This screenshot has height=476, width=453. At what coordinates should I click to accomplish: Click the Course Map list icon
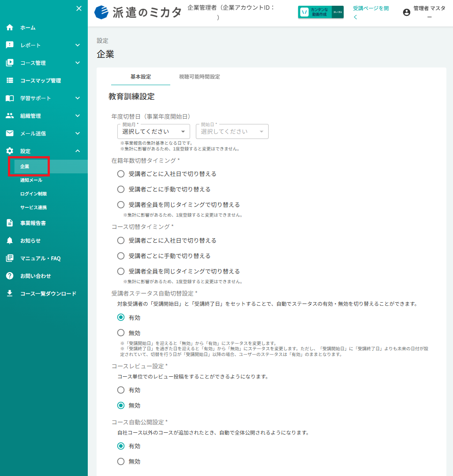click(x=10, y=80)
